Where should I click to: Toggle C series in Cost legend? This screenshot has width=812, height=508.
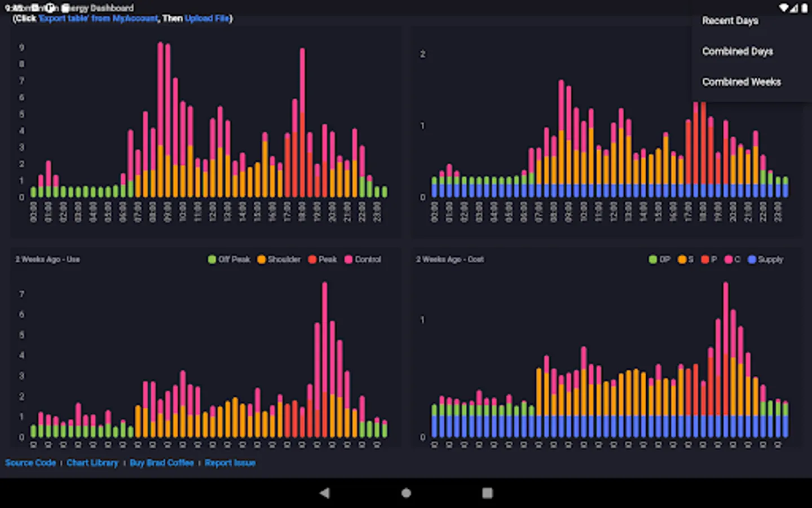point(732,260)
